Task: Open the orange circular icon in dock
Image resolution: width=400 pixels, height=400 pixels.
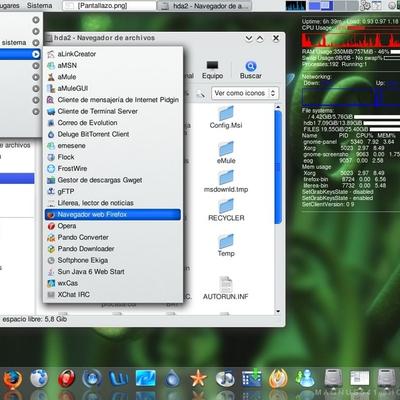Action: click(x=279, y=379)
